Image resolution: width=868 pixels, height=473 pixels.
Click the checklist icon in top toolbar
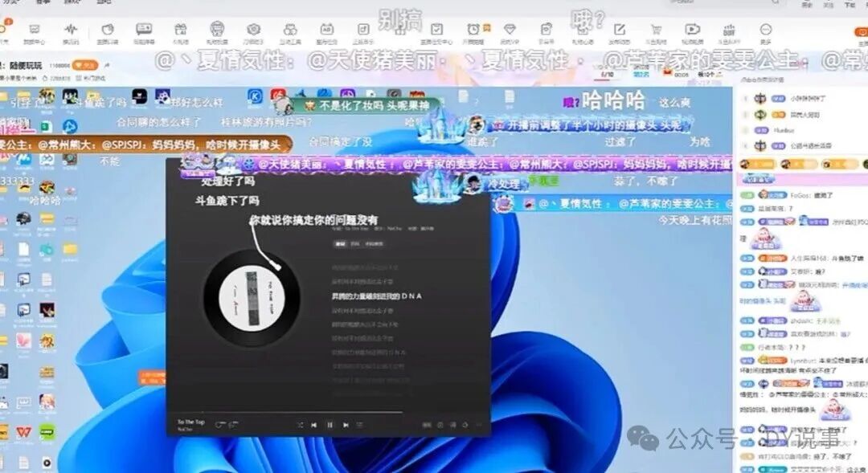[436, 30]
